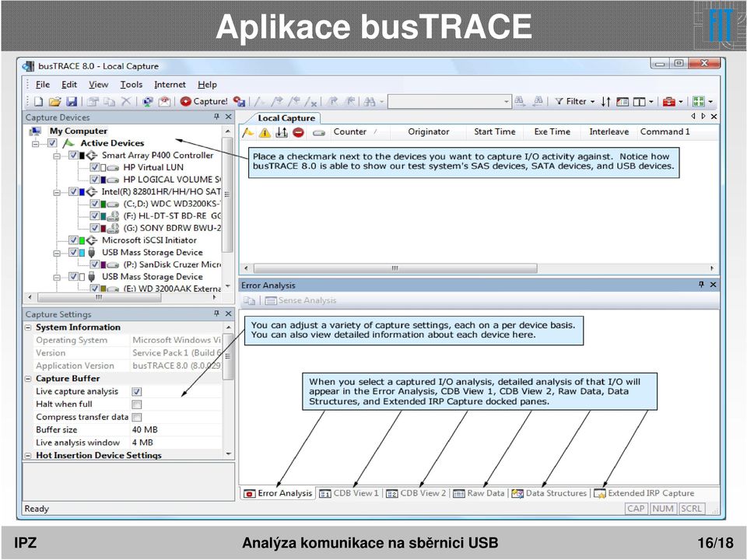Click the yellow warning triangle column header

point(265,133)
